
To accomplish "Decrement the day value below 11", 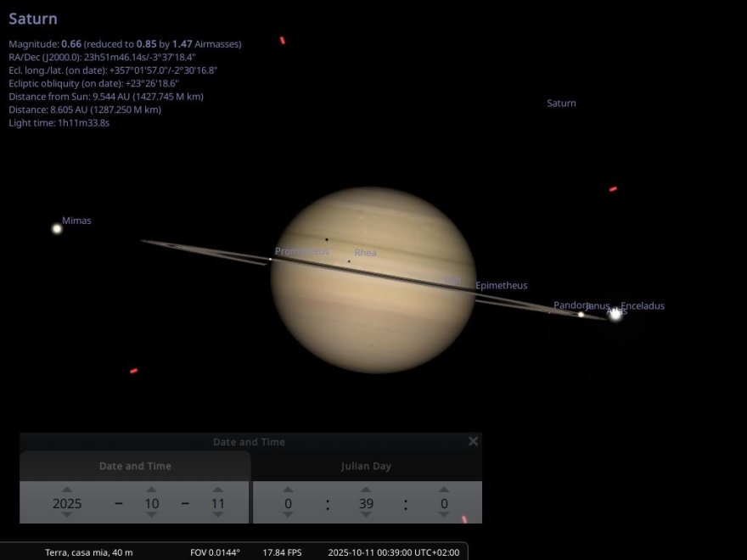I will click(x=218, y=515).
